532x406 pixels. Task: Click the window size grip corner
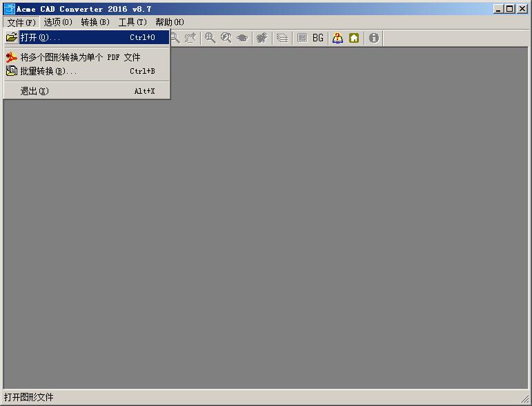525,399
